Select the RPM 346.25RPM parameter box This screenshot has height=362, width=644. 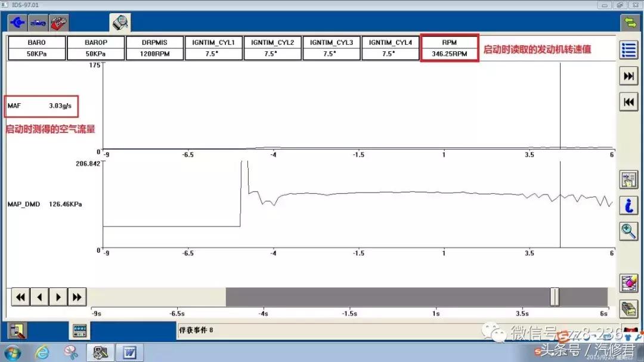pyautogui.click(x=450, y=48)
